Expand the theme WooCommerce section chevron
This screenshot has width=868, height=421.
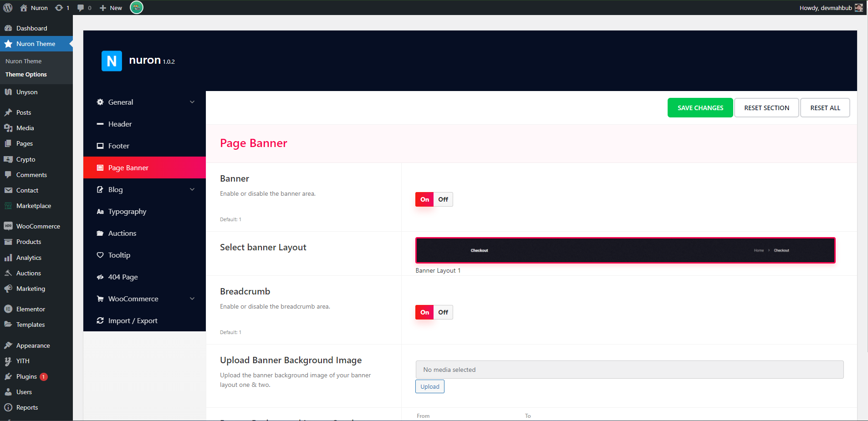pos(192,299)
